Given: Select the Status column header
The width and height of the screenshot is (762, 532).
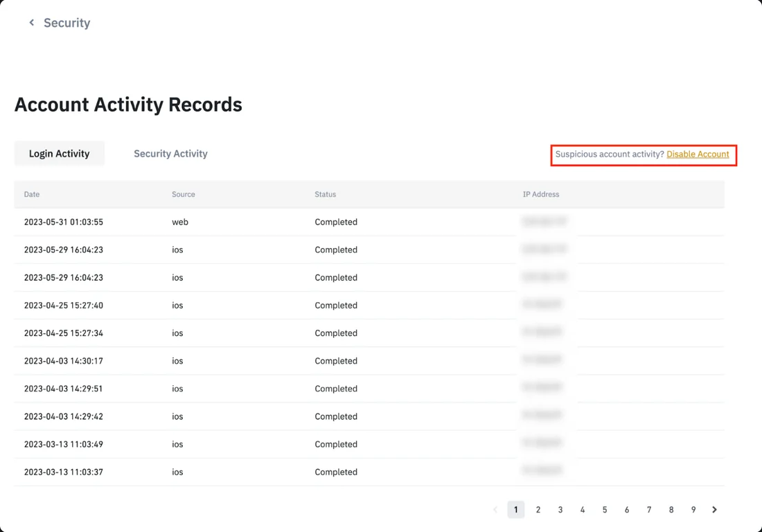Looking at the screenshot, I should coord(325,195).
